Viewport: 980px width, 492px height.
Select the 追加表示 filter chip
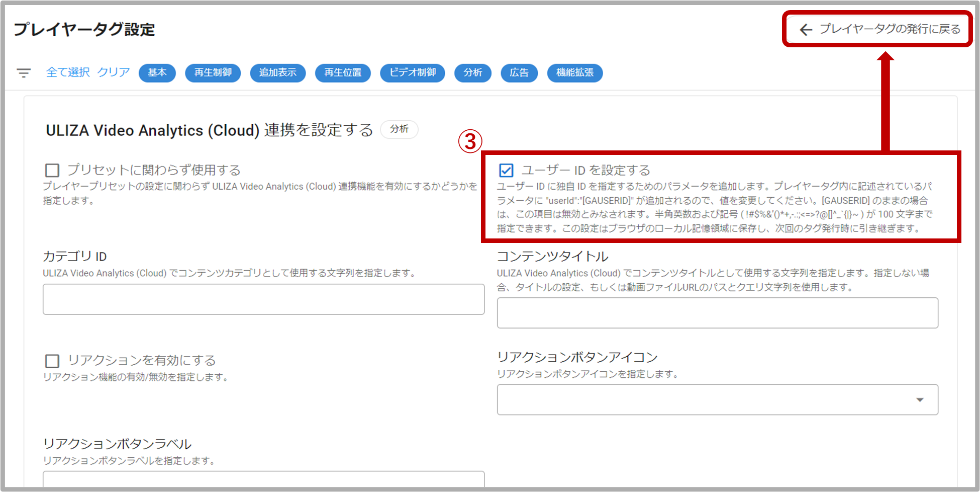coord(278,73)
